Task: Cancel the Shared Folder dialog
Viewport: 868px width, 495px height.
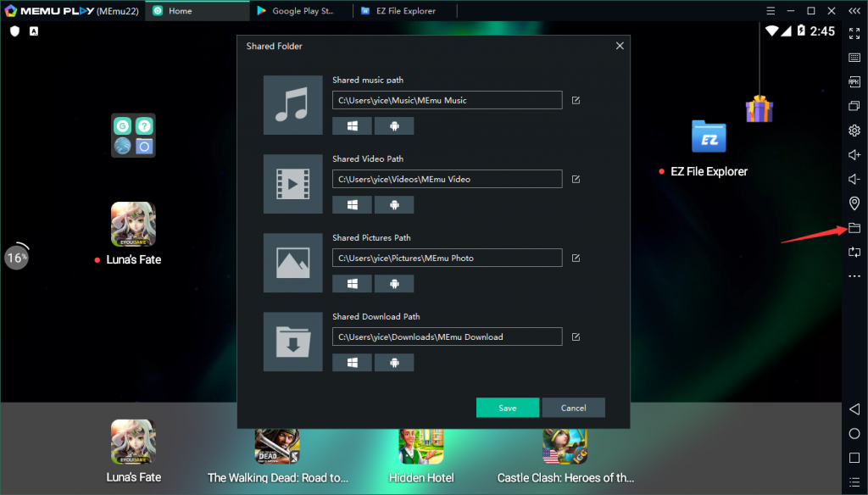Action: coord(573,408)
